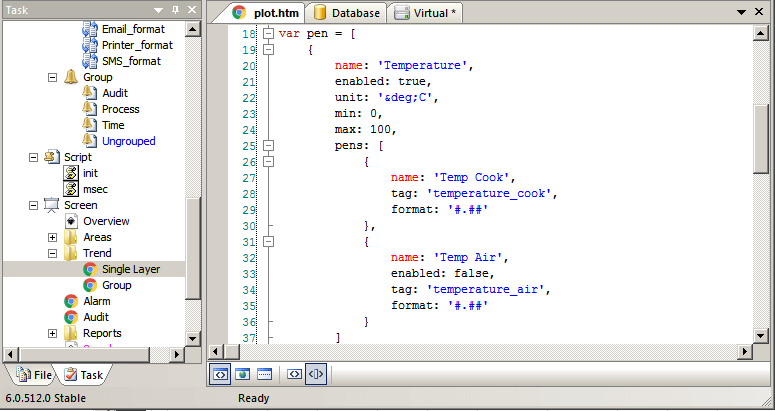The height and width of the screenshot is (411, 775).
Task: Click the tree panel scroll right arrow
Action: pos(177,354)
